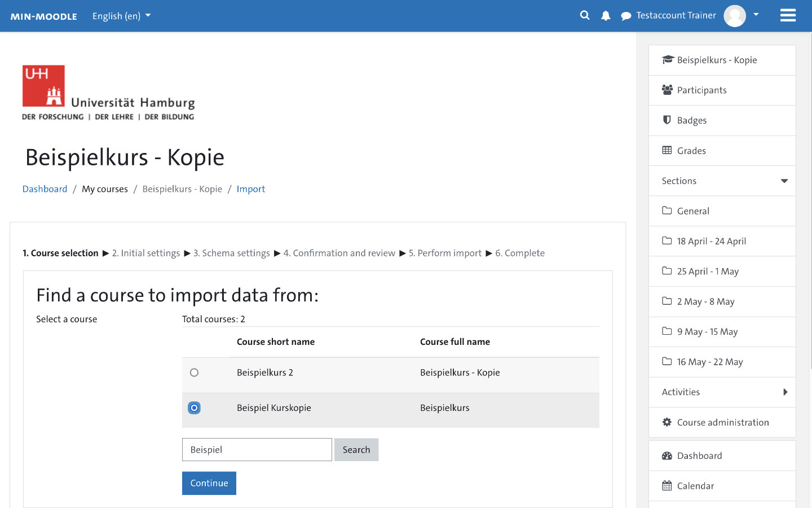812x508 pixels.
Task: Select the Beispiel Kurskopie radio button
Action: tap(194, 408)
